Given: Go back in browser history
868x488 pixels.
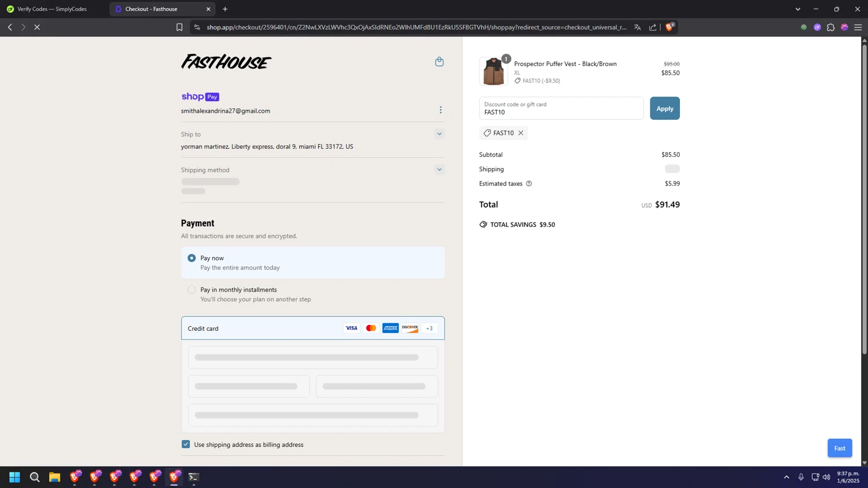Looking at the screenshot, I should [10, 27].
